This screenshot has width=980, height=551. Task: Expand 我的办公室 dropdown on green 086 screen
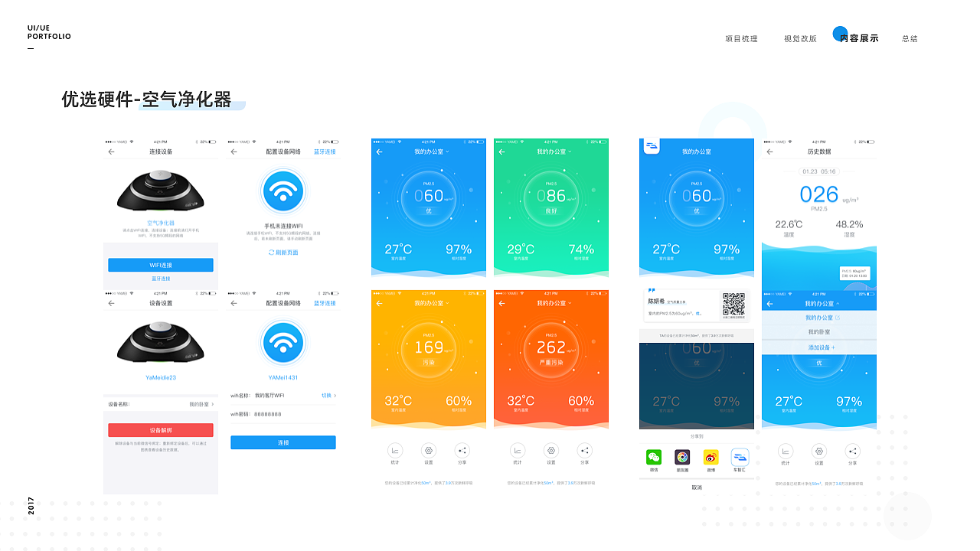click(x=554, y=152)
